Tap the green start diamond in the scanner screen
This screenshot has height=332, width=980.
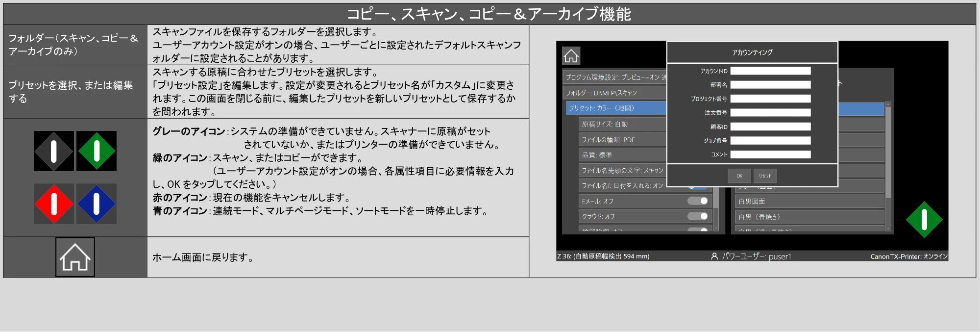point(924,220)
